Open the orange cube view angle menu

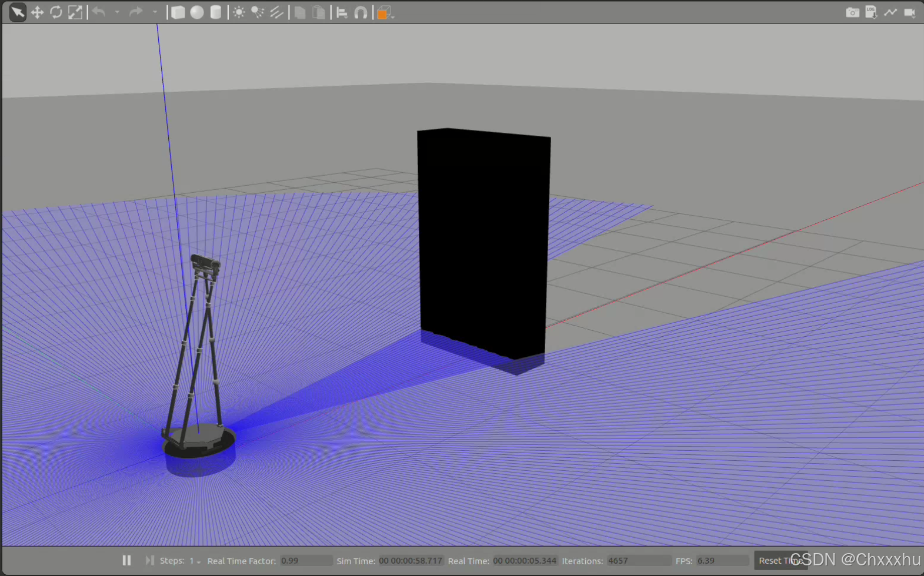(x=385, y=12)
